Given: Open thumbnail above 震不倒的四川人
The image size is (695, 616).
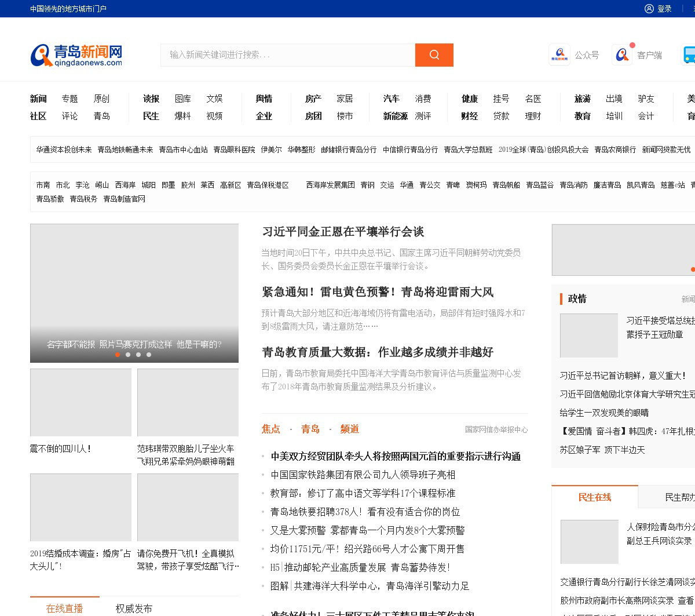Looking at the screenshot, I should [81, 402].
